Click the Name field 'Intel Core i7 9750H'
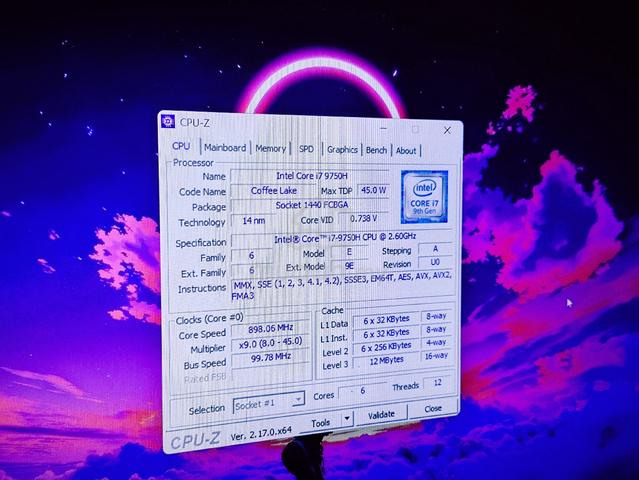The width and height of the screenshot is (639, 480). click(312, 176)
